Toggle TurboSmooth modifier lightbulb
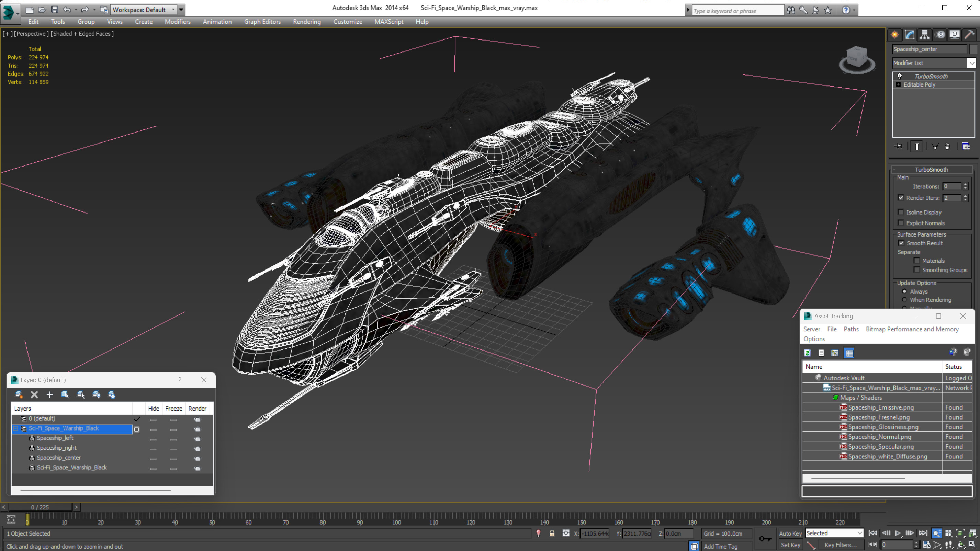This screenshot has width=980, height=551. pos(900,76)
